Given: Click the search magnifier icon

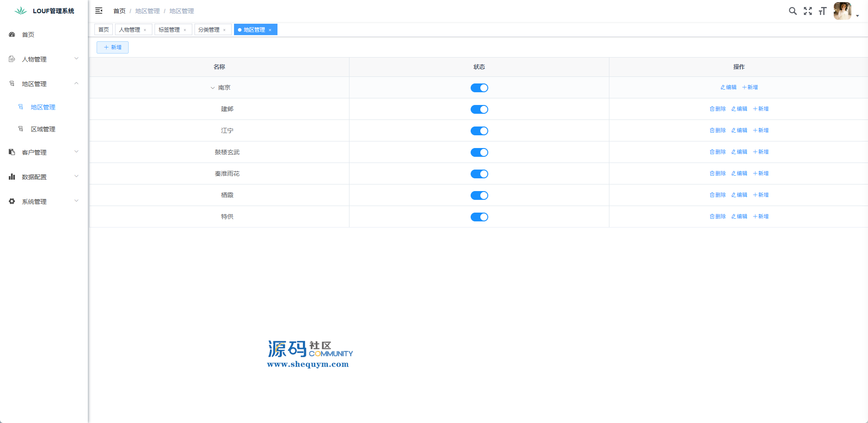Looking at the screenshot, I should point(792,11).
